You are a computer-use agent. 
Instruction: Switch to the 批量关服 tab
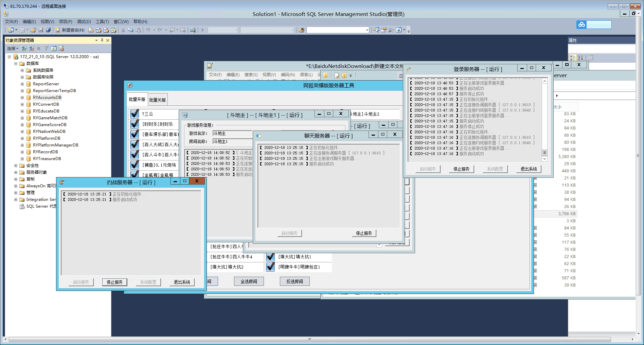157,100
